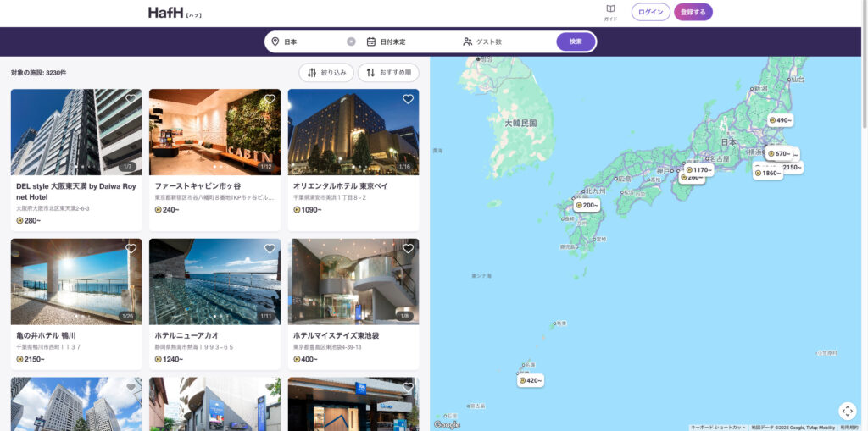The image size is (868, 431).
Task: Favorite DEL style 大阪東天満 hotel with heart
Action: point(131,99)
